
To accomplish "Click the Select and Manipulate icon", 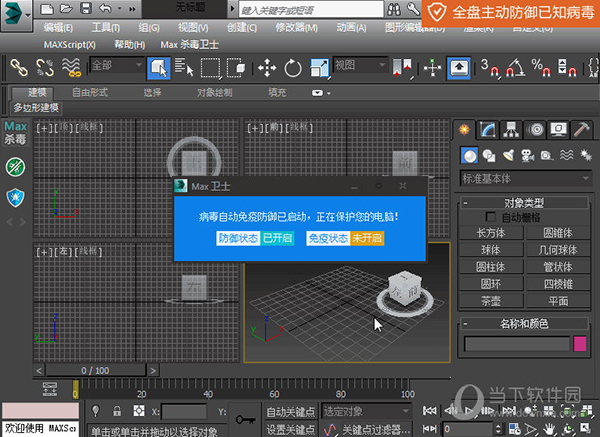I will click(x=433, y=68).
